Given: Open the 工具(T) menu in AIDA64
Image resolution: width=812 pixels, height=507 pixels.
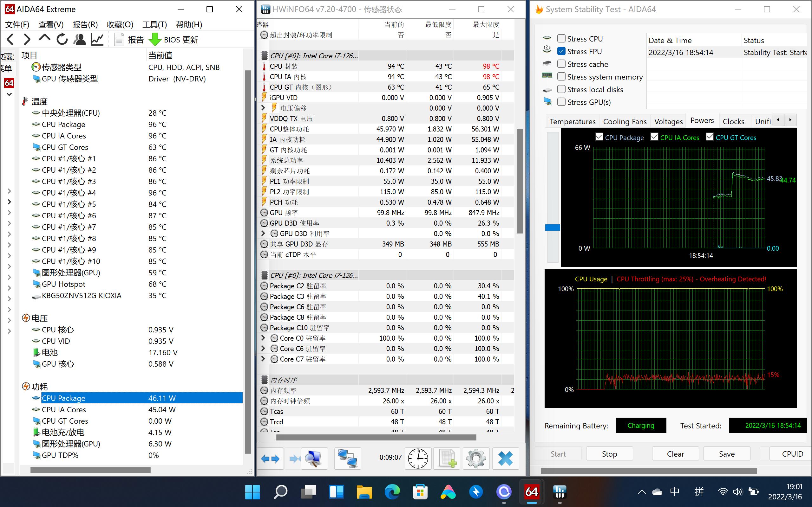Looking at the screenshot, I should click(x=154, y=24).
